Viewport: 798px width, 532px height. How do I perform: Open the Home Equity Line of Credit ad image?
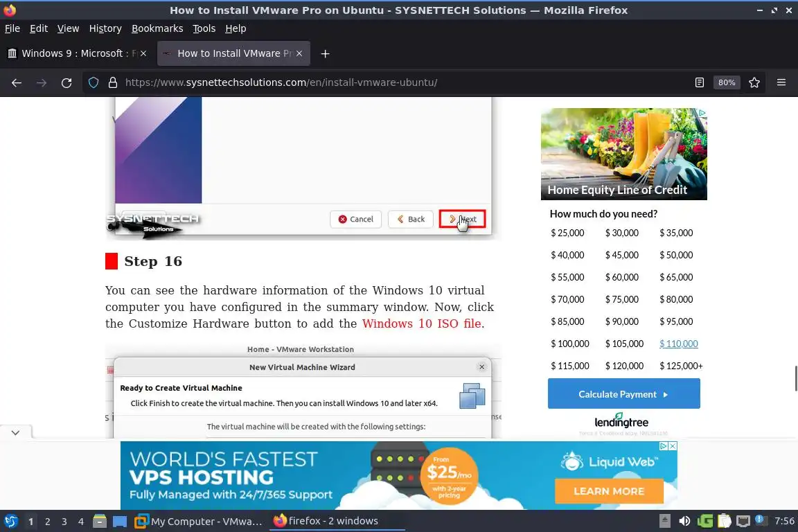[x=624, y=154]
